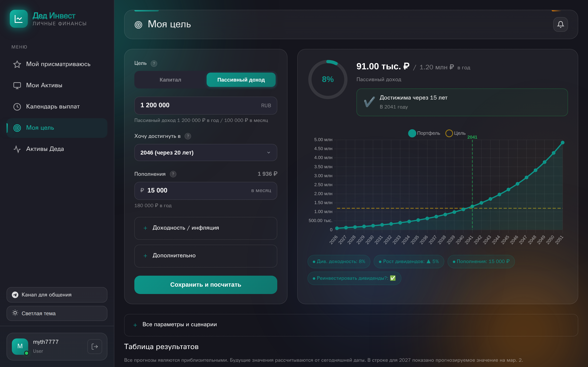Screen dimensions: 588x367
Task: Expand the Доходность / инфляция section
Action: (x=206, y=228)
